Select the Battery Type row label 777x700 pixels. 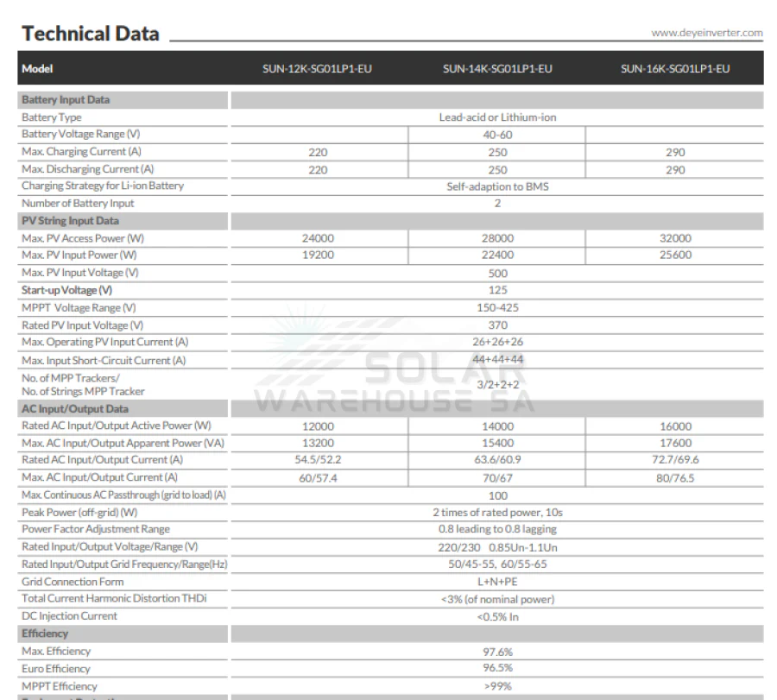(52, 117)
